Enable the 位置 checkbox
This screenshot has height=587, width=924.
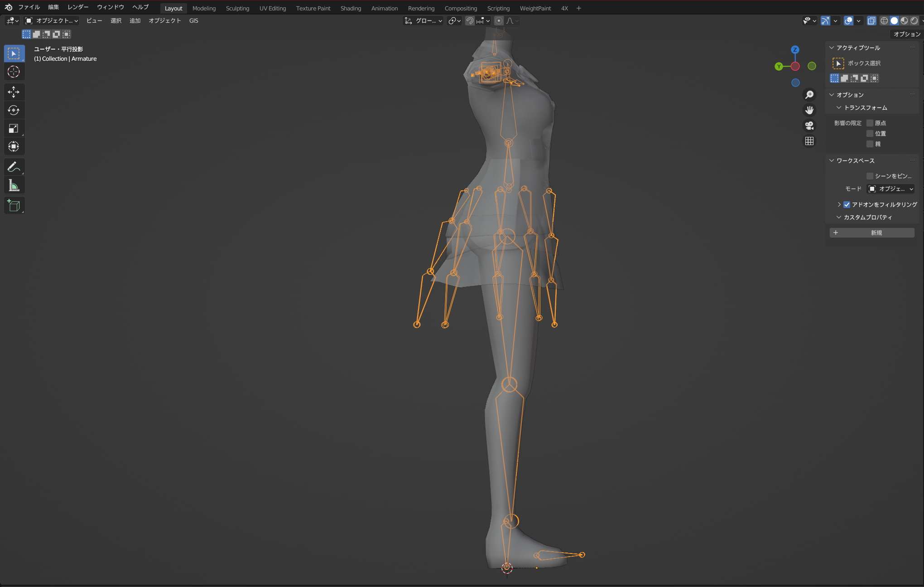point(870,133)
